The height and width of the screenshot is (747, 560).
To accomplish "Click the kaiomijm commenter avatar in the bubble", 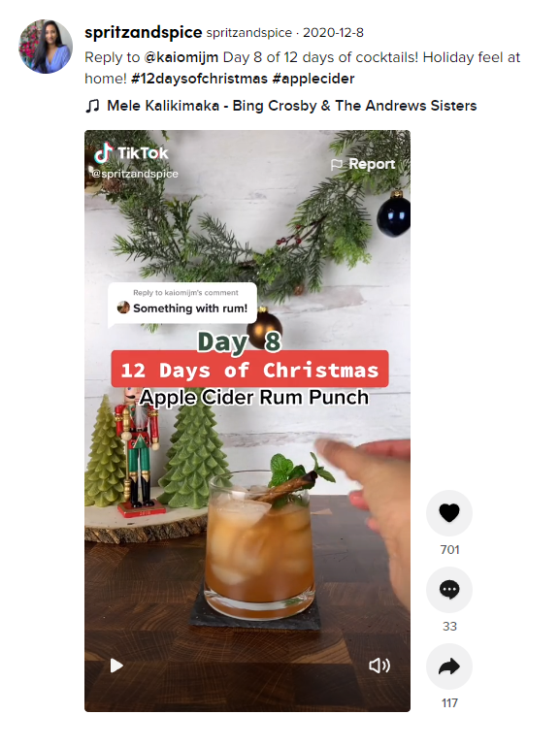I will (x=123, y=308).
